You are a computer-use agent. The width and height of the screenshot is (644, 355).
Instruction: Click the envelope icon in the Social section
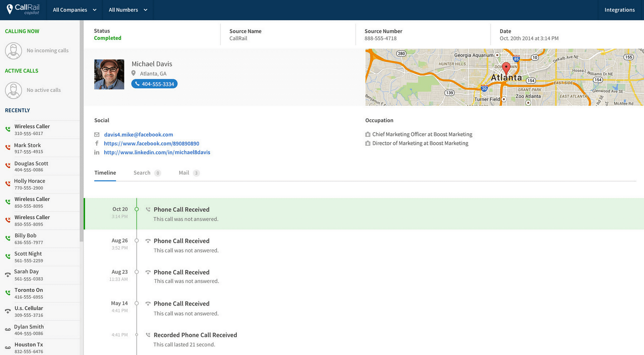(x=97, y=134)
